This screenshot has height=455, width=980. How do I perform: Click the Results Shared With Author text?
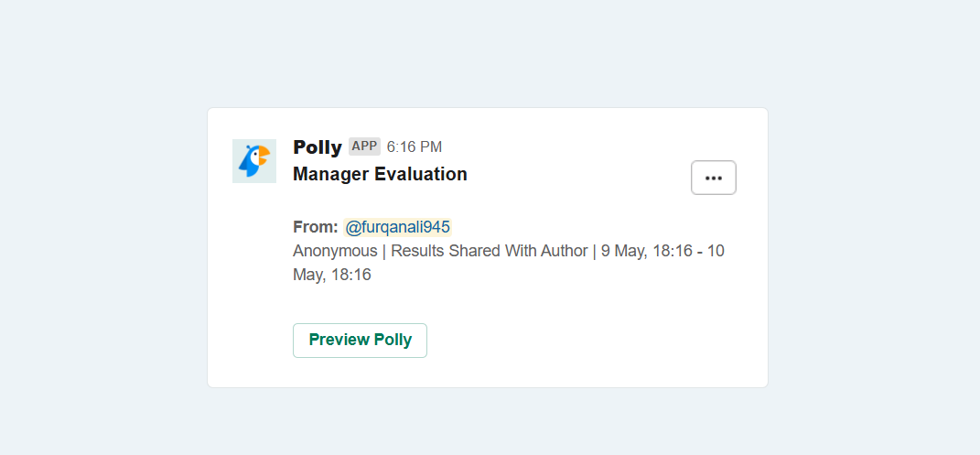[x=490, y=251]
